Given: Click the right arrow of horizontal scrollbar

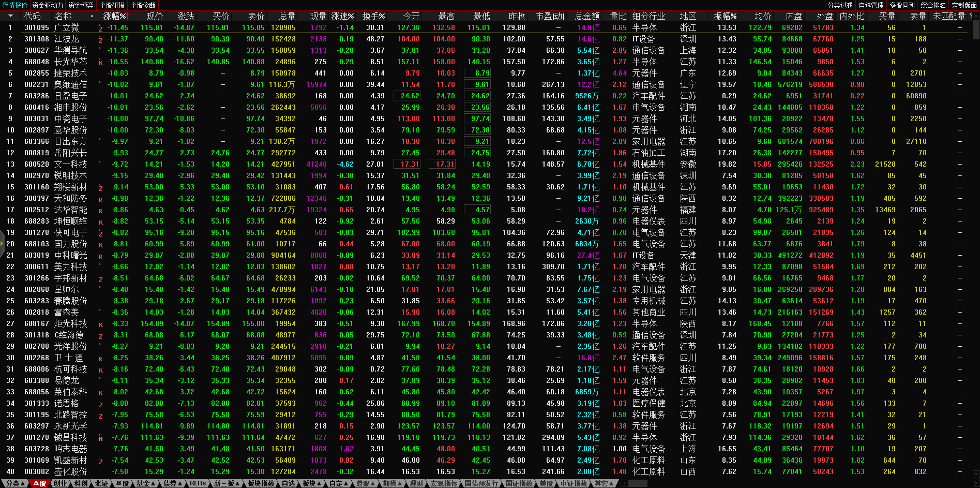Looking at the screenshot, I should pos(975,483).
